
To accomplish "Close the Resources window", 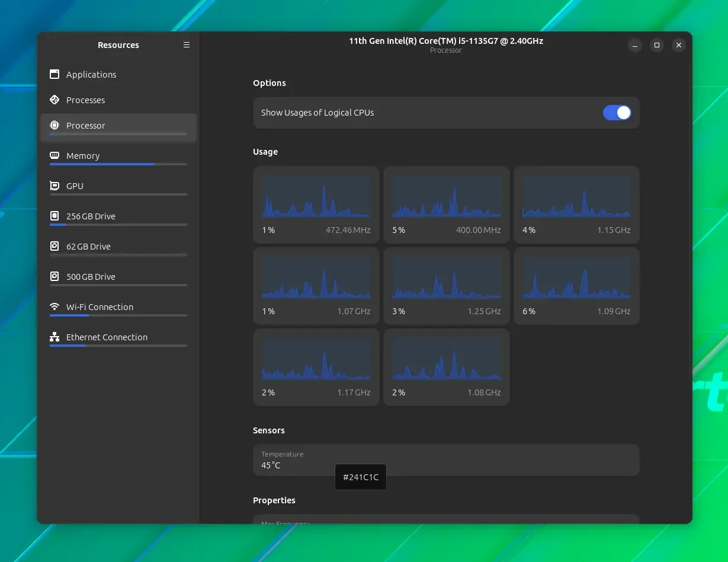I will (x=679, y=45).
